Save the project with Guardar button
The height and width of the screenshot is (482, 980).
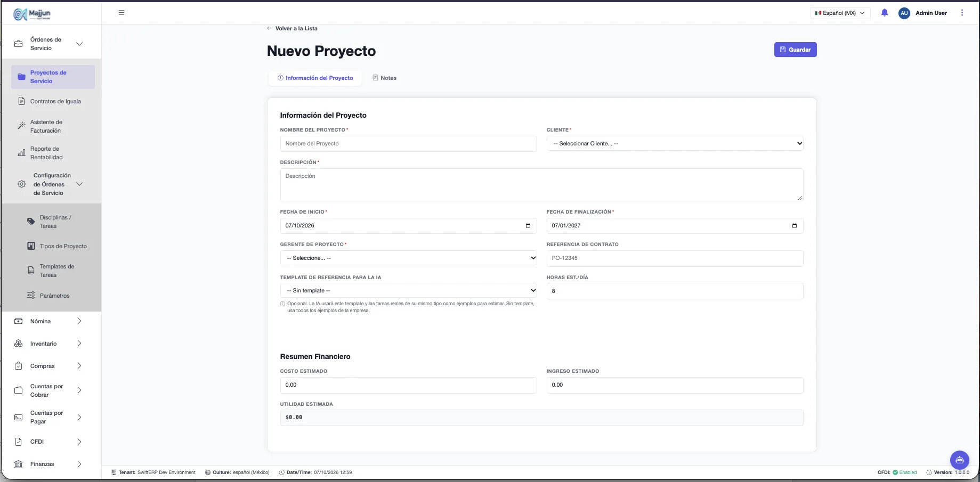(795, 50)
